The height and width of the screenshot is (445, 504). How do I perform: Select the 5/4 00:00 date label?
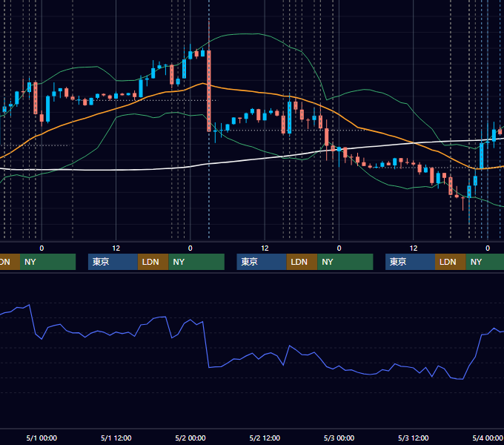coord(488,438)
